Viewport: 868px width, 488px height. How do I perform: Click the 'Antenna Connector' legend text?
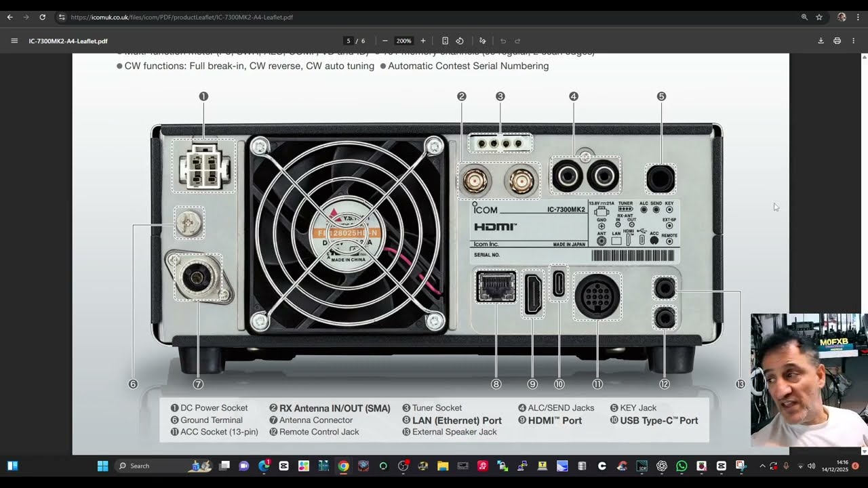[x=316, y=420]
